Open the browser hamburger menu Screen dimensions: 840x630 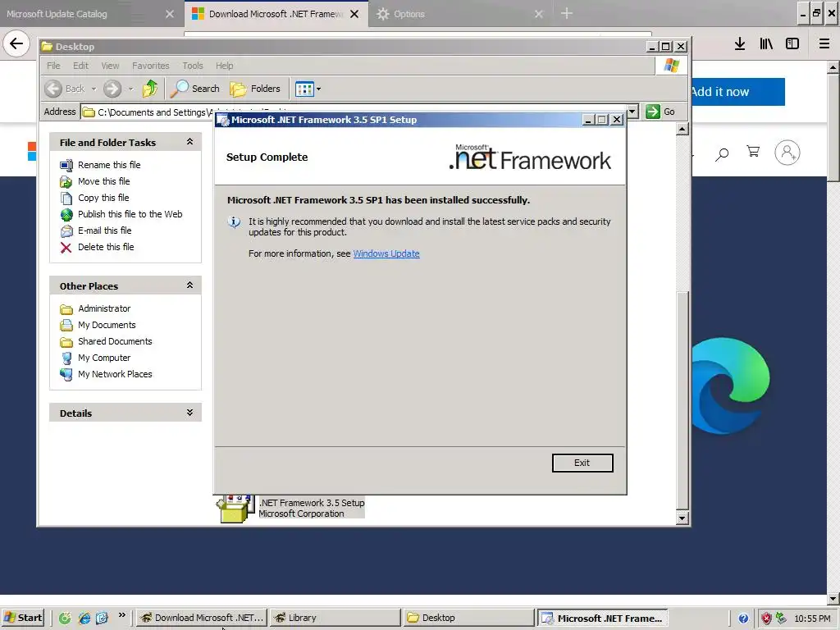coord(824,44)
